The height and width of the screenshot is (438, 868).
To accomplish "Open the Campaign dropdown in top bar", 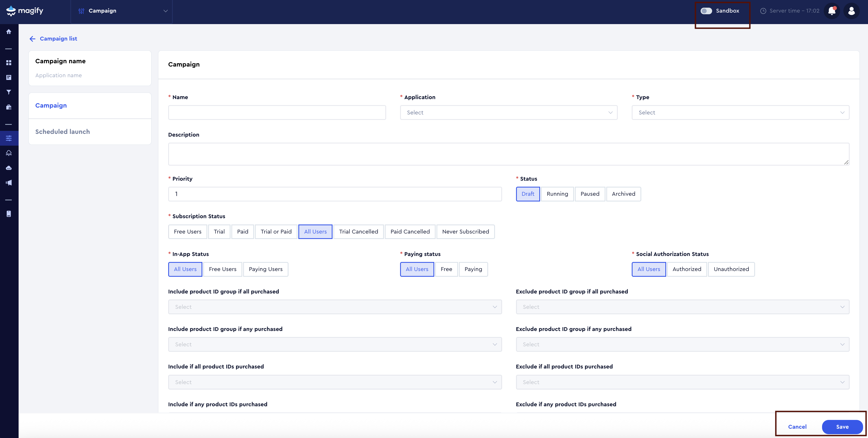I will point(122,11).
